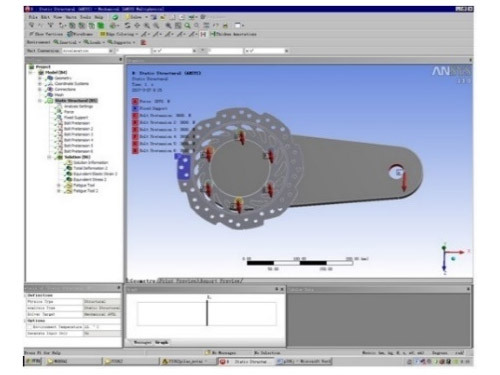
Task: Select Bolt Pretension 3 in tree
Action: pos(78,134)
